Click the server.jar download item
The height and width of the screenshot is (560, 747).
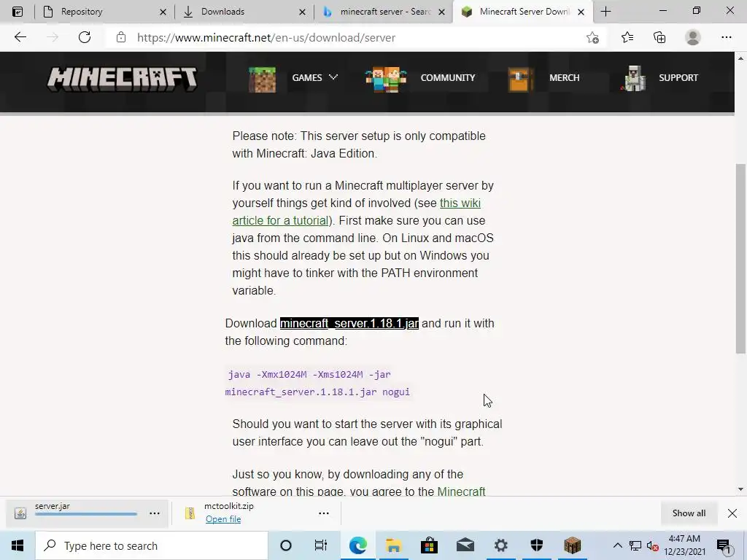coord(87,513)
